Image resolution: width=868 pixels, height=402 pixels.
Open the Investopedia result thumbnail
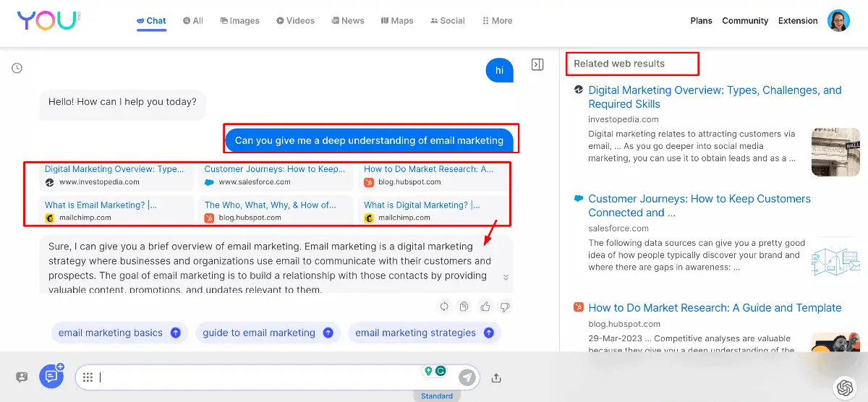point(835,152)
